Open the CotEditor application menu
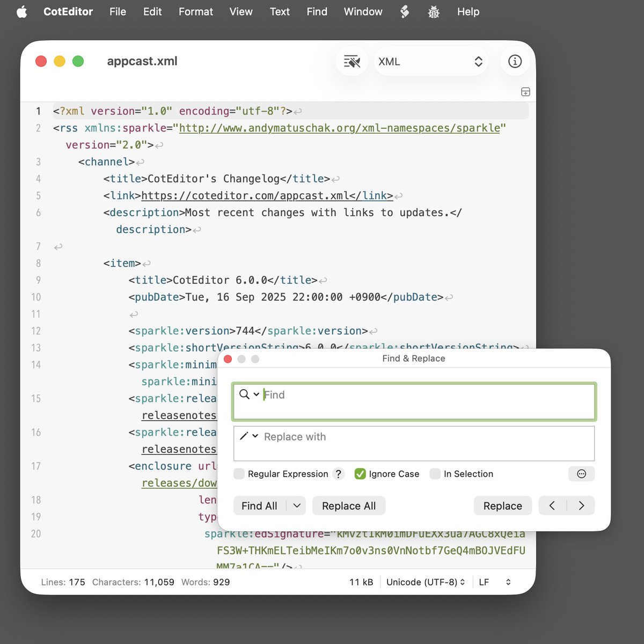 pyautogui.click(x=68, y=12)
